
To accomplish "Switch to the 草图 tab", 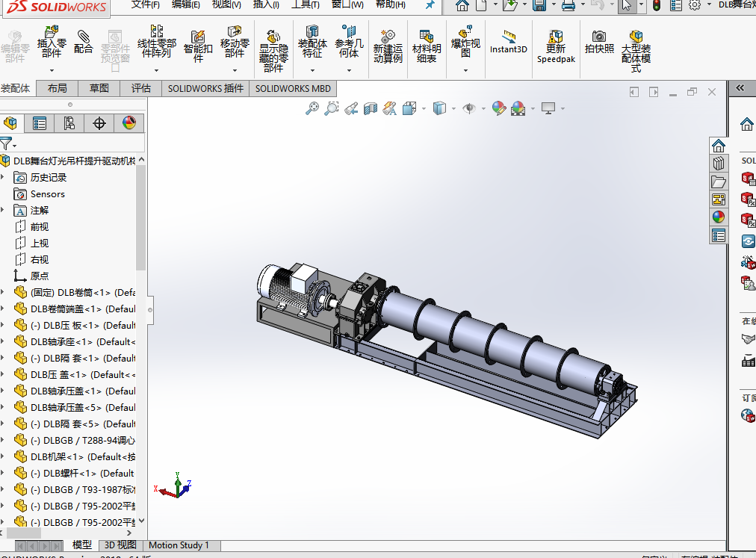I will pyautogui.click(x=99, y=88).
